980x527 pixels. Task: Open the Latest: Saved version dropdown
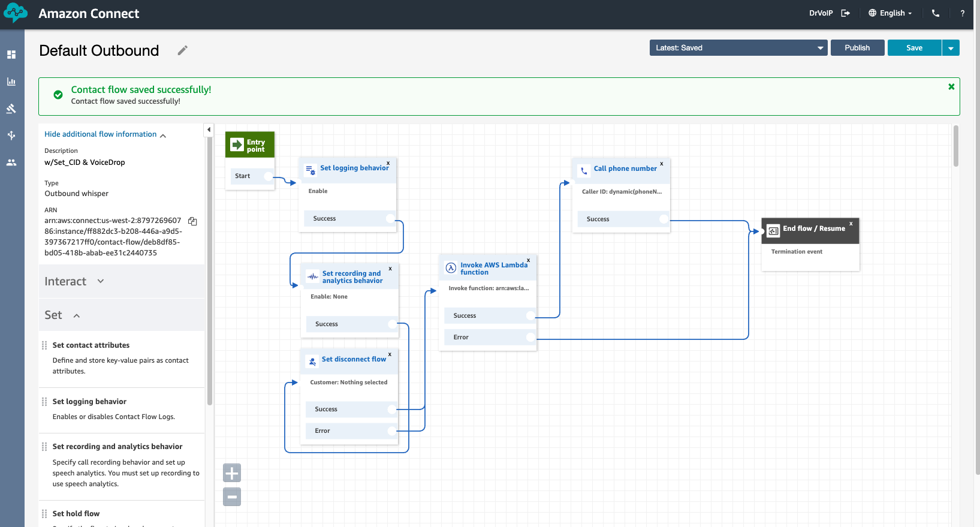(738, 48)
